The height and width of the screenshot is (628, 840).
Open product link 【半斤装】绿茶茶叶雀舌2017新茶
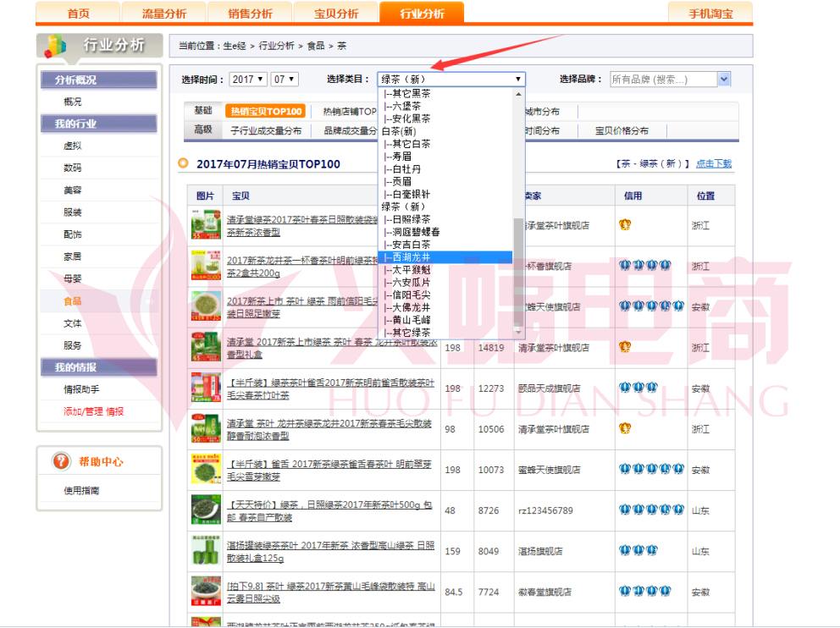tap(330, 389)
